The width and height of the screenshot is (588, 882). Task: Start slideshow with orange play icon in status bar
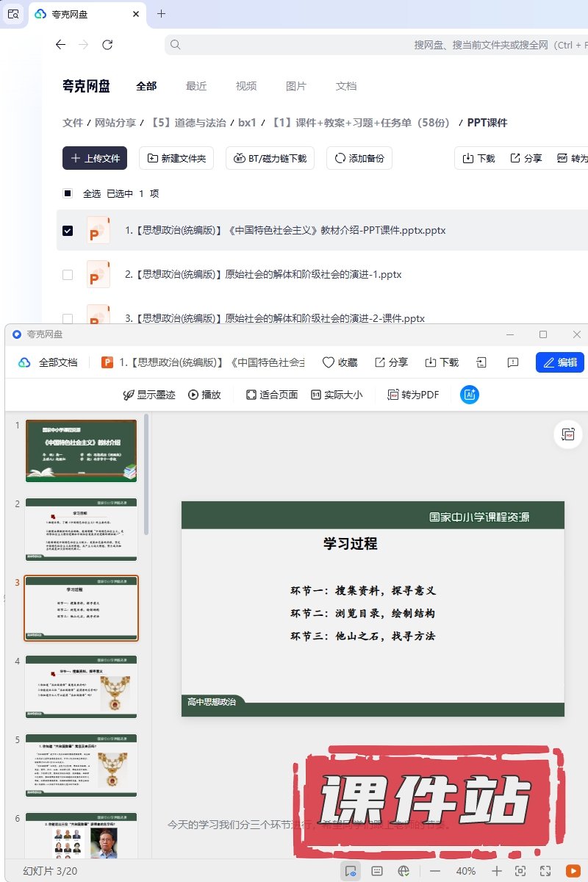point(572,871)
